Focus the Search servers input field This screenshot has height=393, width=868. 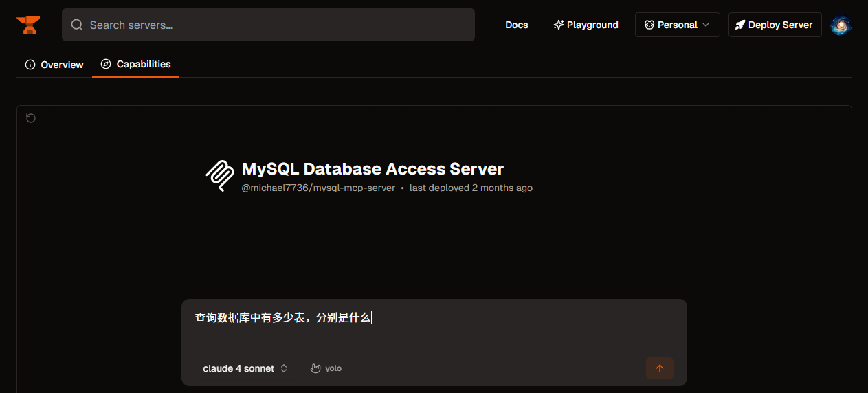(268, 25)
